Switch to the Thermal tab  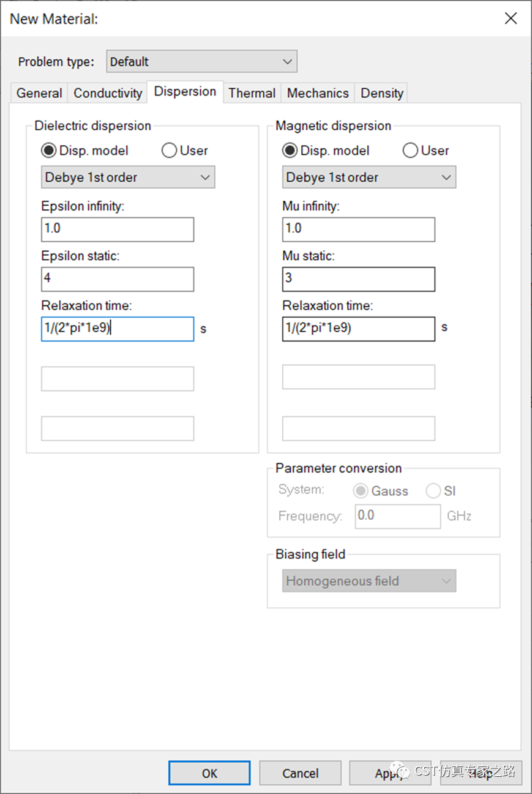click(252, 93)
